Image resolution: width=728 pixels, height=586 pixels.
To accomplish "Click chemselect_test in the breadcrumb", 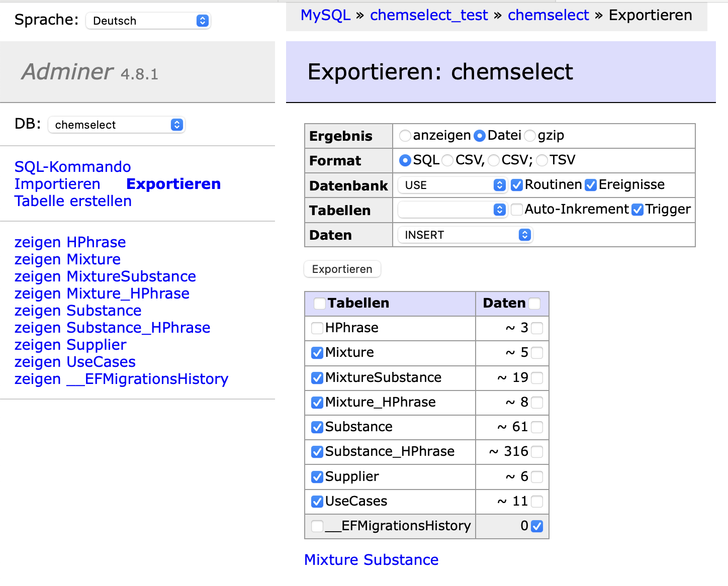I will [428, 15].
